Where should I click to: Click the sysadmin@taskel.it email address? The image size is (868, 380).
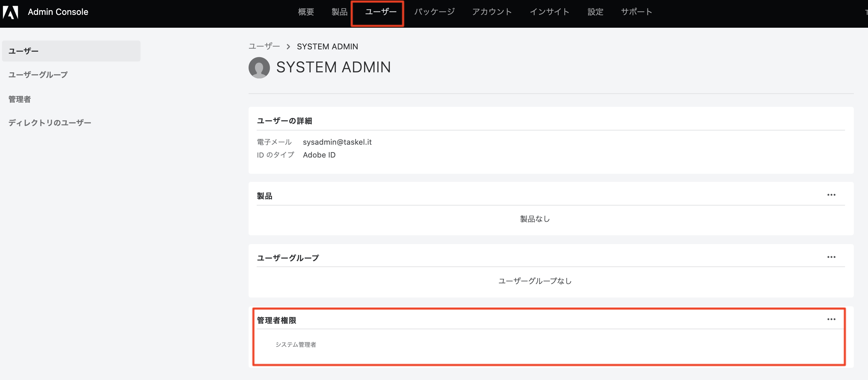point(337,142)
